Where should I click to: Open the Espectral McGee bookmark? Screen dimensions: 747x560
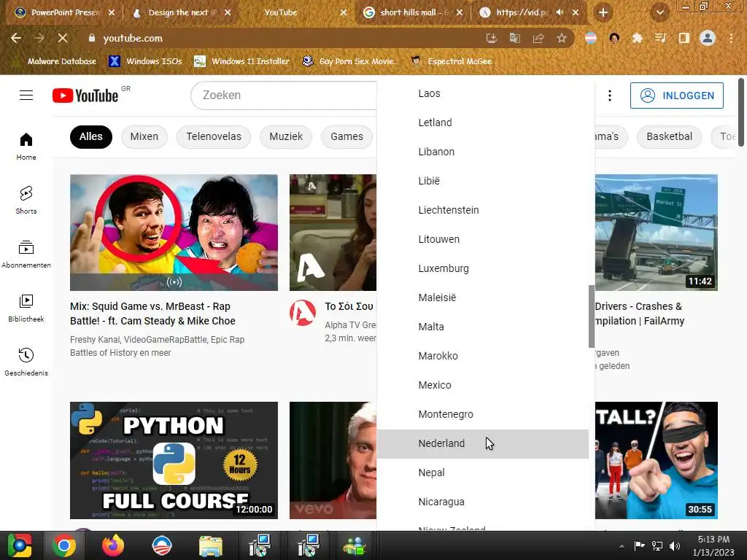coord(452,61)
